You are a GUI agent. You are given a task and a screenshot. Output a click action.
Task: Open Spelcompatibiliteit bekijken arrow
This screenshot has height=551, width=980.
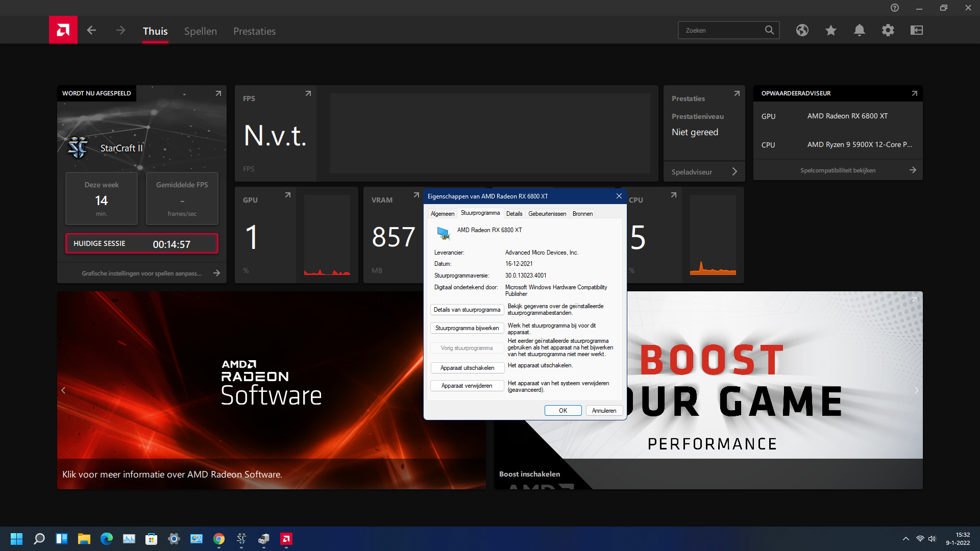point(913,170)
